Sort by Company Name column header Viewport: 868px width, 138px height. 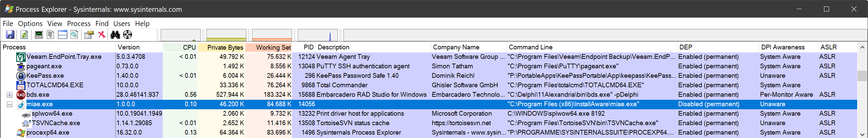tap(469, 47)
